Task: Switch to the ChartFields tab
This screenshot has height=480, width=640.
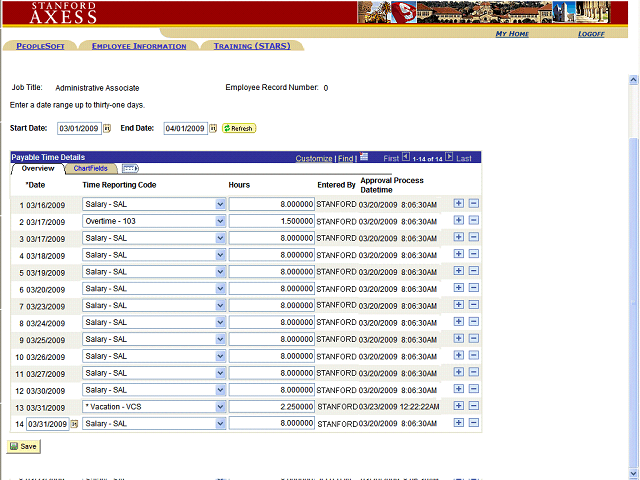Action: pos(90,168)
